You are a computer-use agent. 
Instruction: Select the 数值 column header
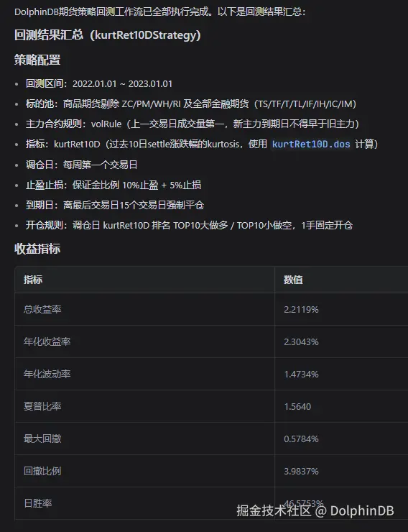294,280
